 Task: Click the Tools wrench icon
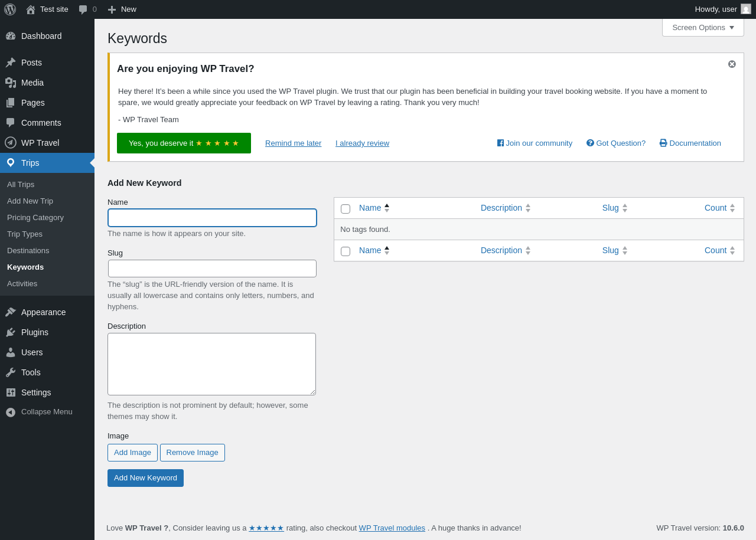click(11, 372)
